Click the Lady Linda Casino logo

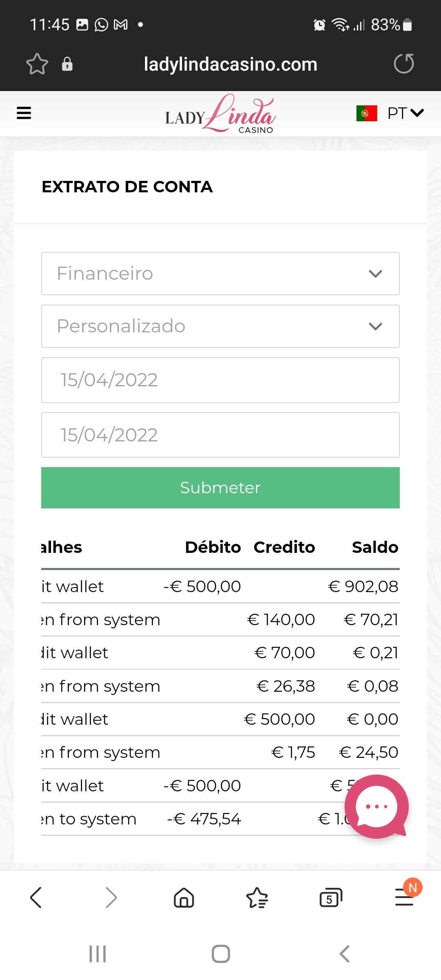coord(220,114)
